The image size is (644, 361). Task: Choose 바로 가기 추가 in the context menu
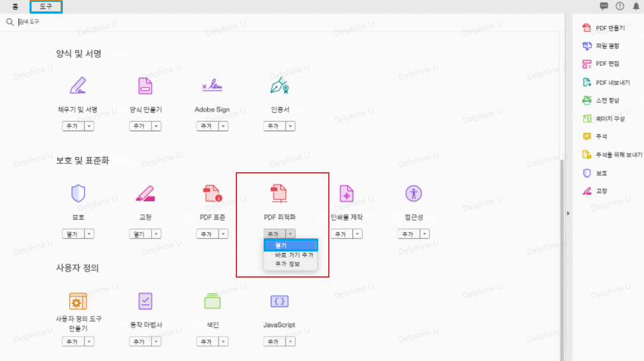point(291,254)
